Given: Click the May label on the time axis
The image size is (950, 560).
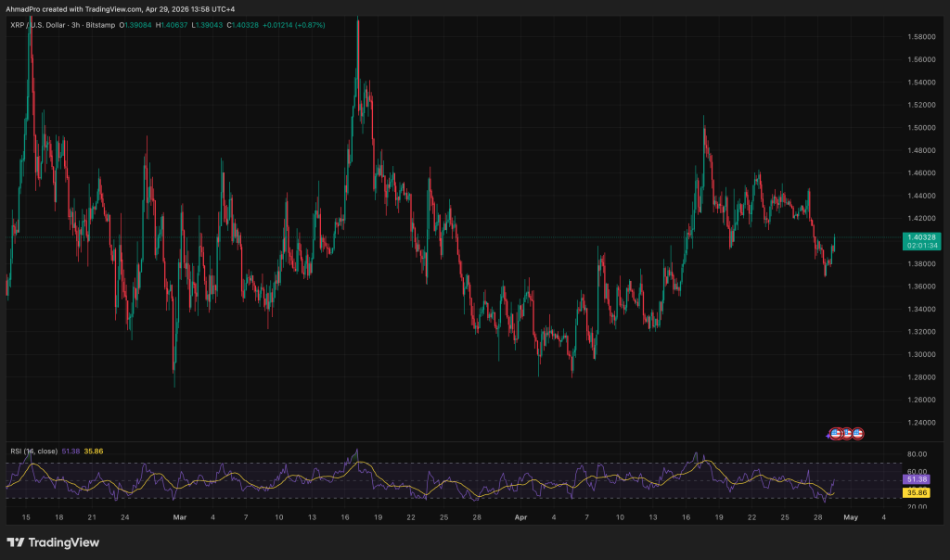Looking at the screenshot, I should 850,516.
